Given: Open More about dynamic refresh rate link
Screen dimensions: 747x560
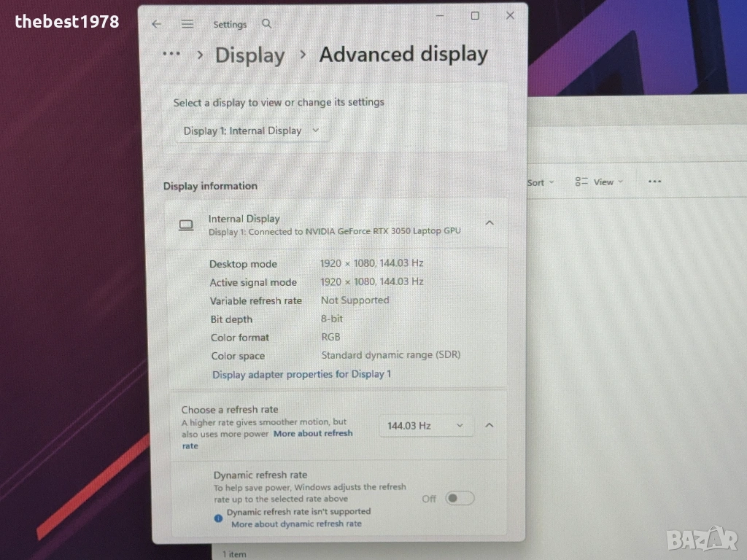Looking at the screenshot, I should pyautogui.click(x=296, y=524).
